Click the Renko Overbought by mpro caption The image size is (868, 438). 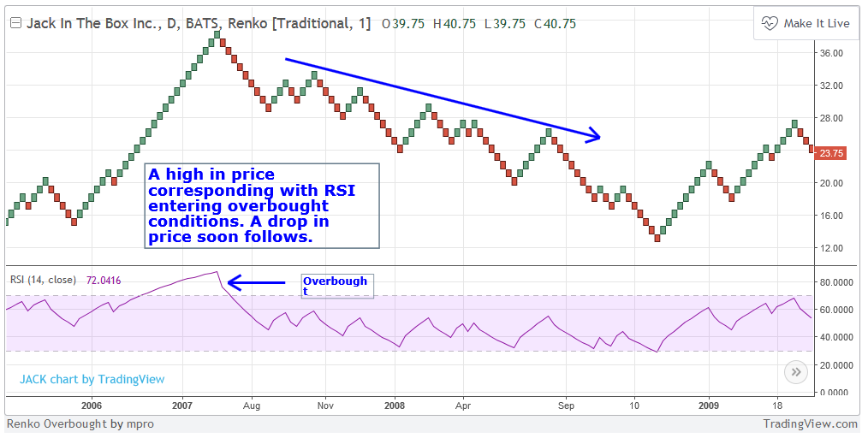pyautogui.click(x=80, y=424)
